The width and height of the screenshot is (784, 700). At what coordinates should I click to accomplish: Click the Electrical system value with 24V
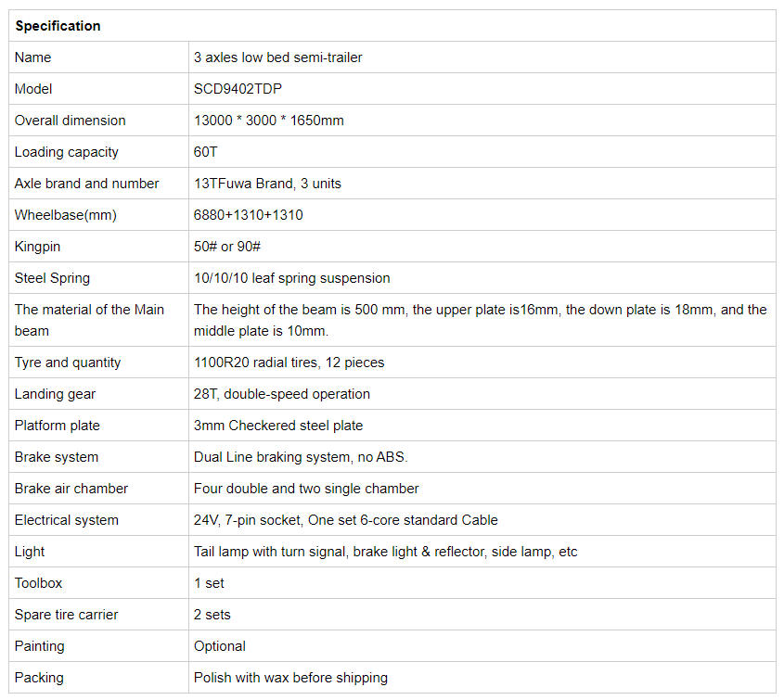coord(345,520)
